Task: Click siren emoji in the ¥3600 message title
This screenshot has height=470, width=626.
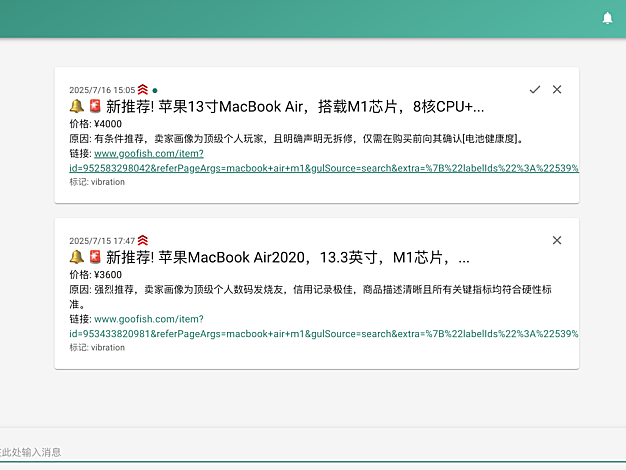Action: pyautogui.click(x=95, y=257)
